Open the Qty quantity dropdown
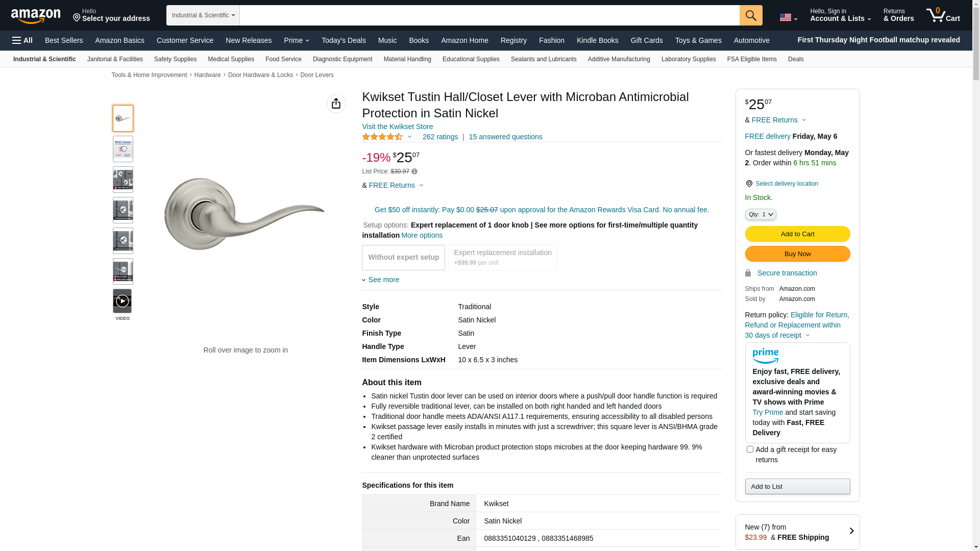 (x=760, y=215)
